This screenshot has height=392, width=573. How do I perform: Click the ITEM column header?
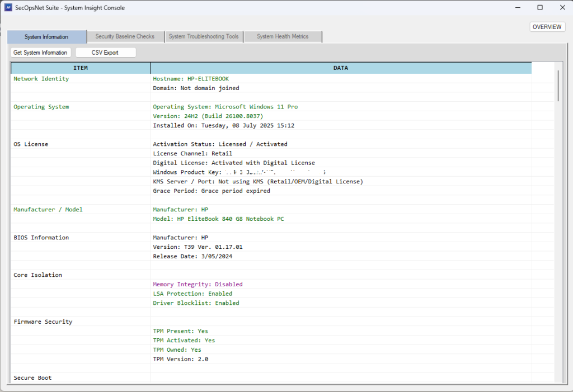point(81,68)
